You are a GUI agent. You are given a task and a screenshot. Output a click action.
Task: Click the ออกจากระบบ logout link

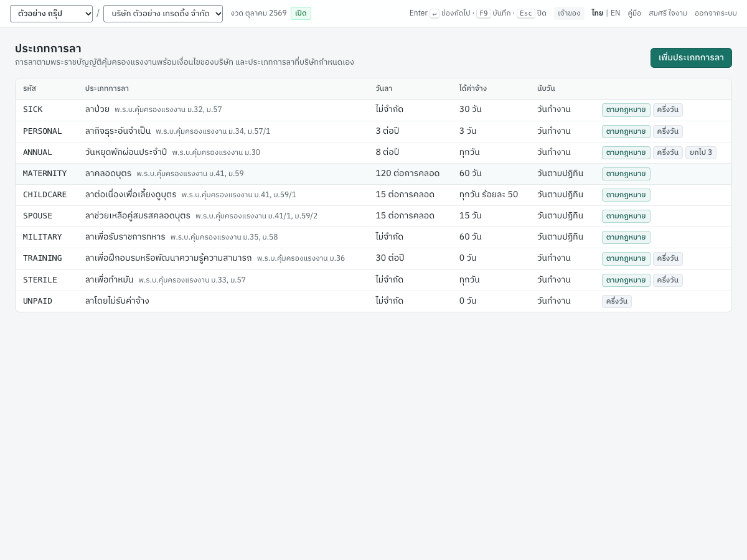[716, 13]
